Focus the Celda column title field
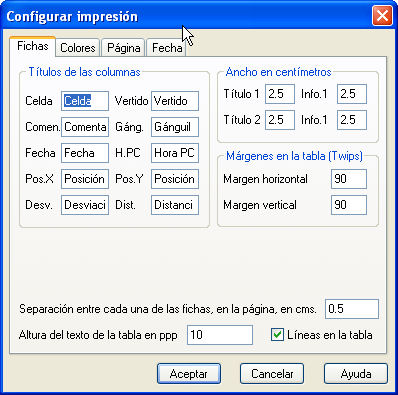This screenshot has height=395, width=398. click(x=85, y=101)
